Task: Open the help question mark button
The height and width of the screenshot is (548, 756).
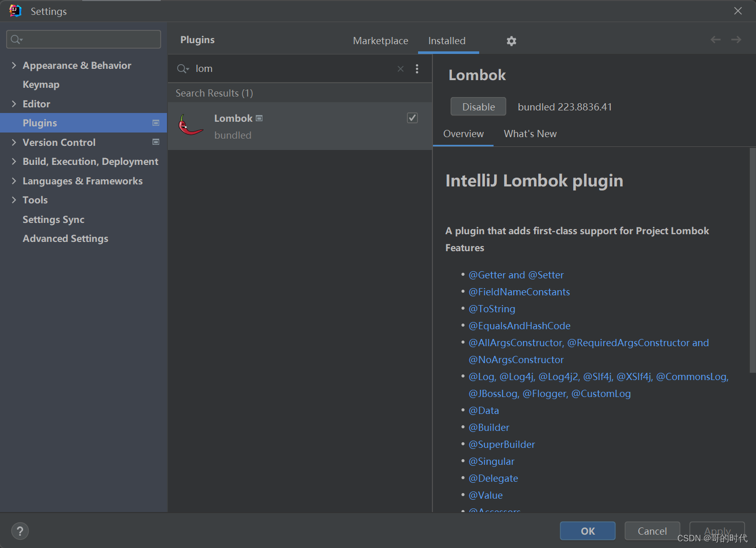Action: tap(20, 531)
